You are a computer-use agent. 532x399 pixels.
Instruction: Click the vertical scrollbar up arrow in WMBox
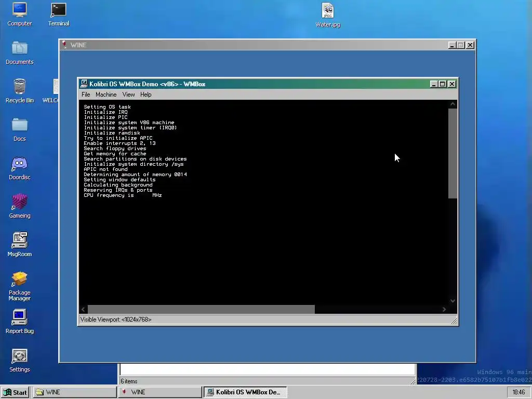click(x=453, y=104)
